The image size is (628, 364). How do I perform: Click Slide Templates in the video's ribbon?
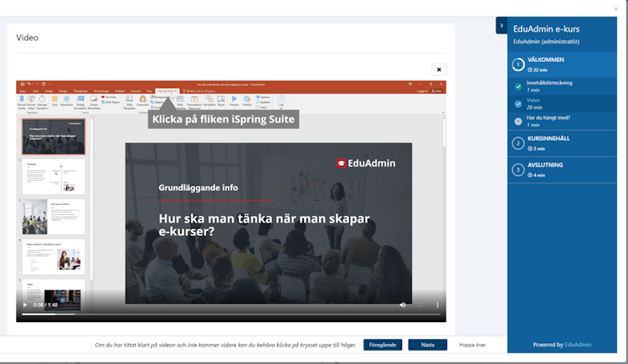129,102
